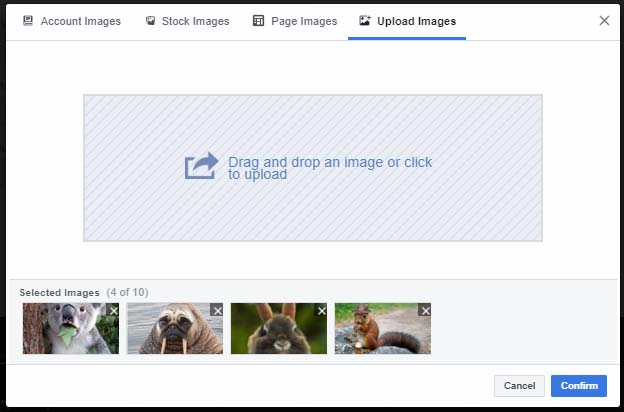
Task: Remove the walrus image from selection
Action: (217, 311)
